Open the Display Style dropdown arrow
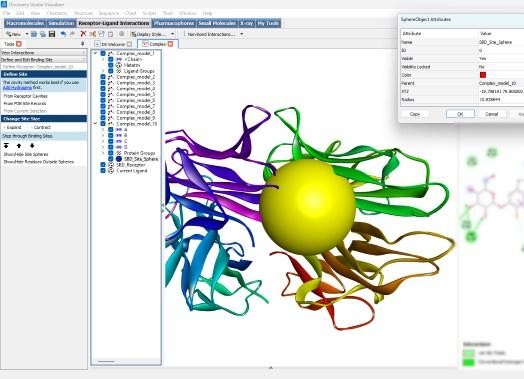 [x=173, y=34]
